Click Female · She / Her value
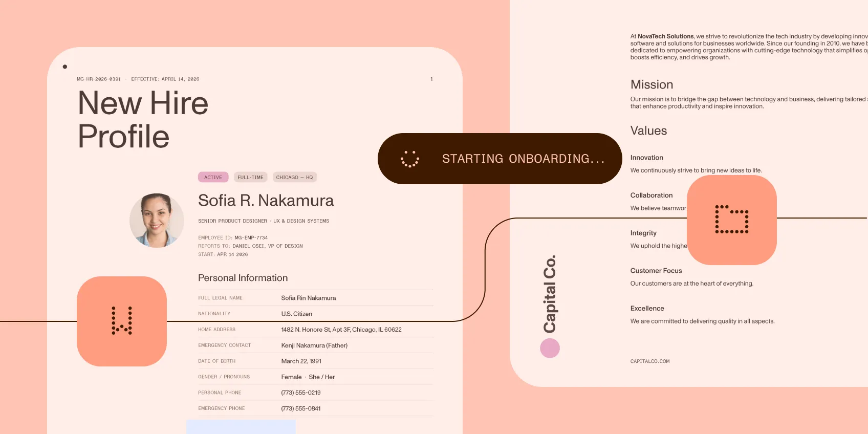 pyautogui.click(x=308, y=377)
